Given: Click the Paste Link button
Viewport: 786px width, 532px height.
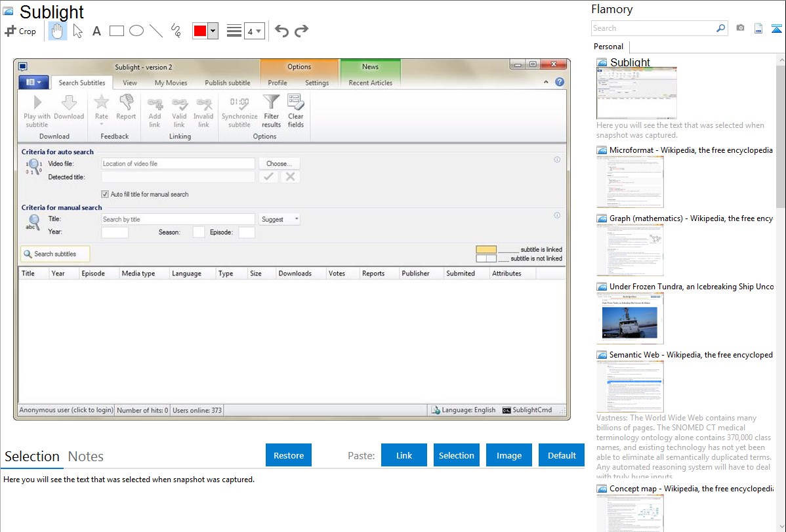Looking at the screenshot, I should 404,455.
